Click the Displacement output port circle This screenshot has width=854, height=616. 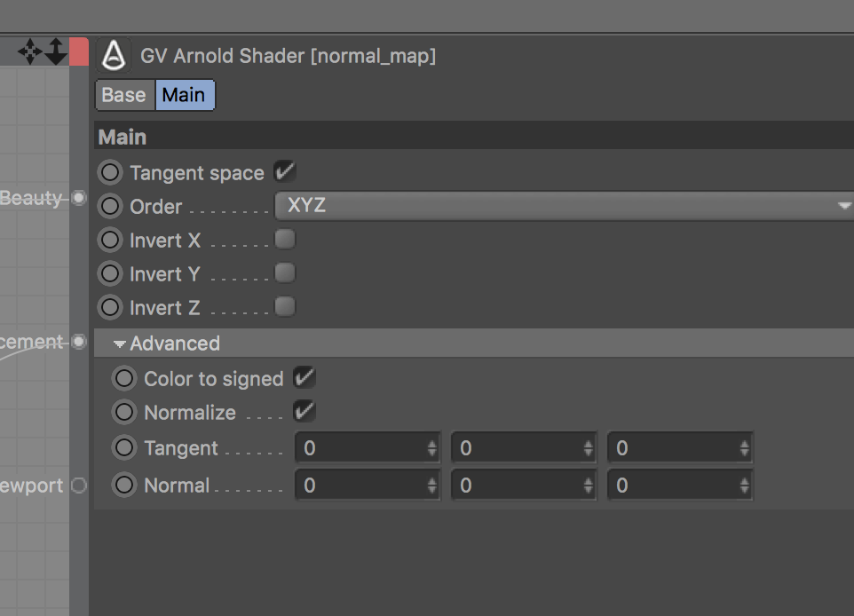tap(78, 342)
